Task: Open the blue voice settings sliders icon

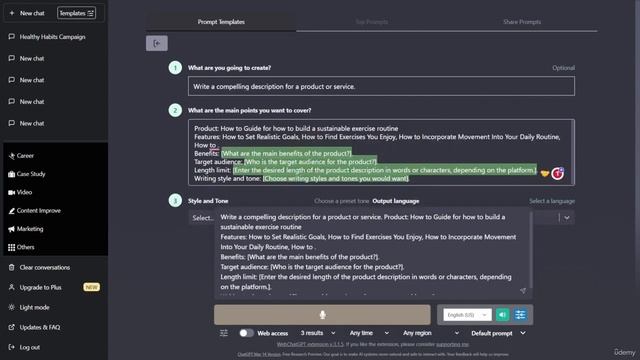Action: pos(520,315)
